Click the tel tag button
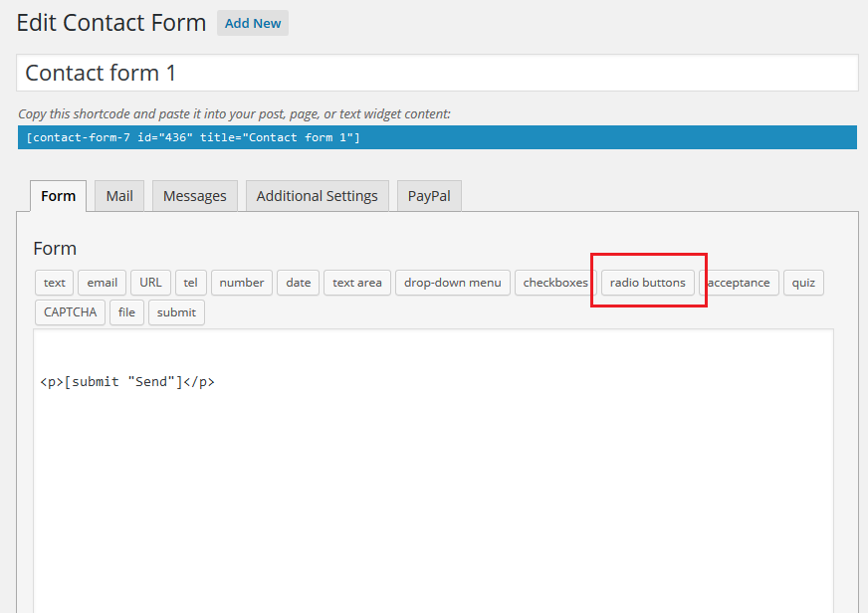 tap(191, 283)
